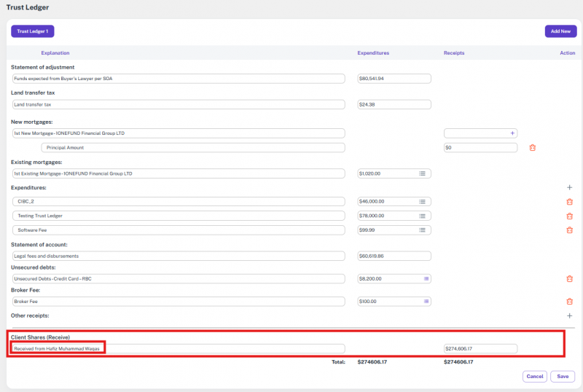Open list icon in $46,000.00 CIBC_2 field
583x392 pixels.
(422, 202)
